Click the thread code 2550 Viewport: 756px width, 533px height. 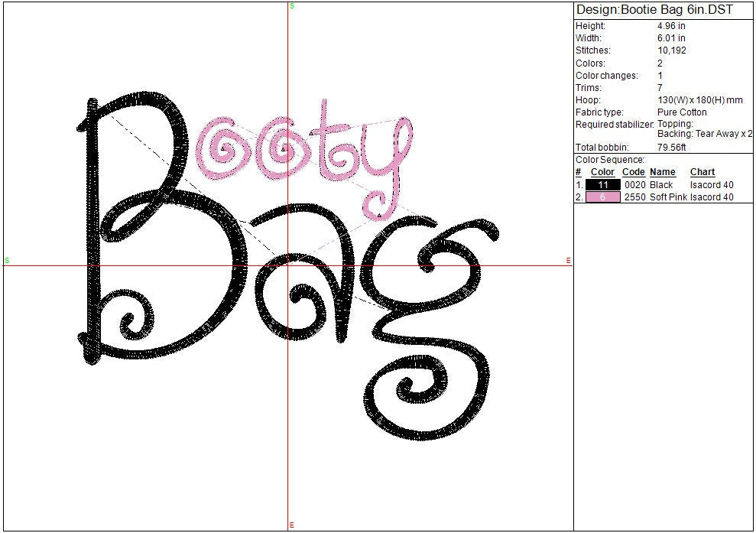click(x=634, y=197)
